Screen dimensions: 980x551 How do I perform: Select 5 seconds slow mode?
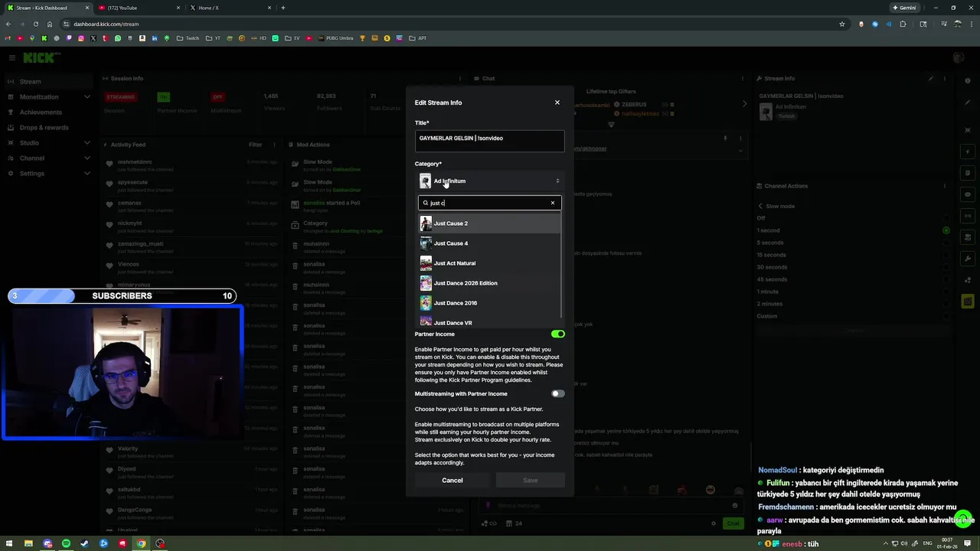854,243
